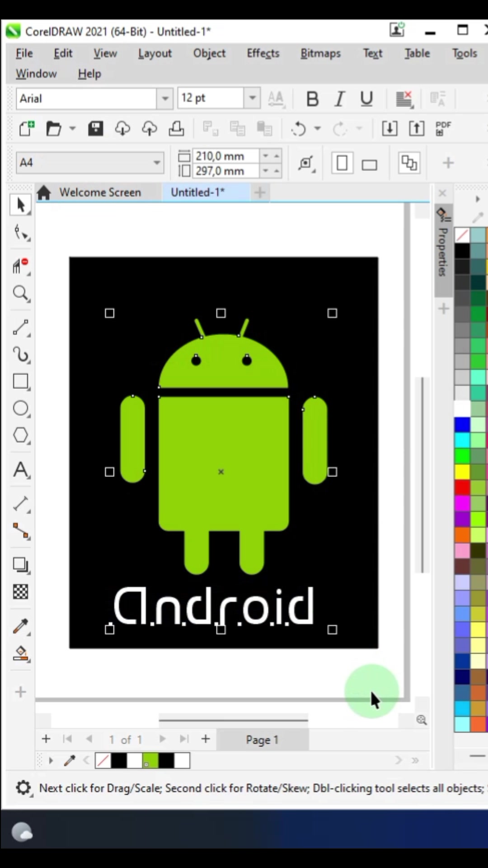
Task: Select the Shape edit tool
Action: 21,233
